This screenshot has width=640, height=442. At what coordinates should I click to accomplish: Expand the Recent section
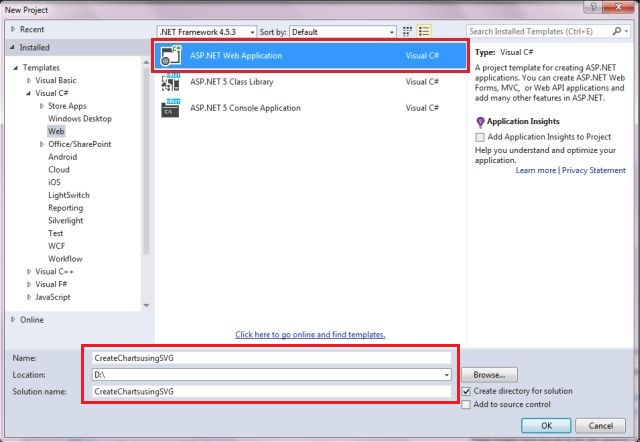pos(13,29)
